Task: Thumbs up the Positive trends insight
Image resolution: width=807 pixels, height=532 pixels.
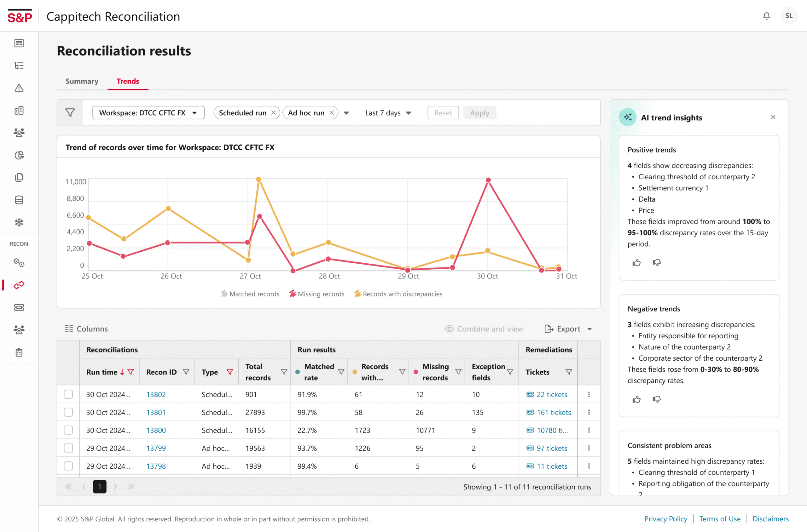Action: [636, 263]
